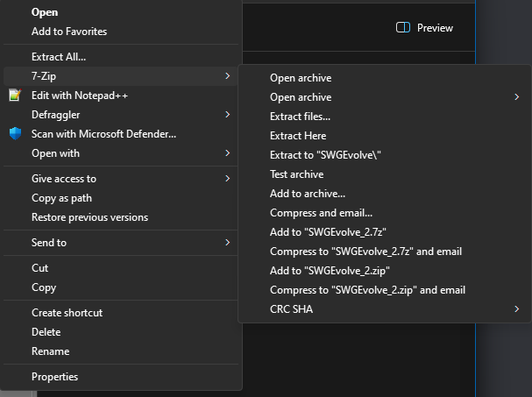This screenshot has width=532, height=397.
Task: Select Add to Favorites
Action: pyautogui.click(x=121, y=32)
